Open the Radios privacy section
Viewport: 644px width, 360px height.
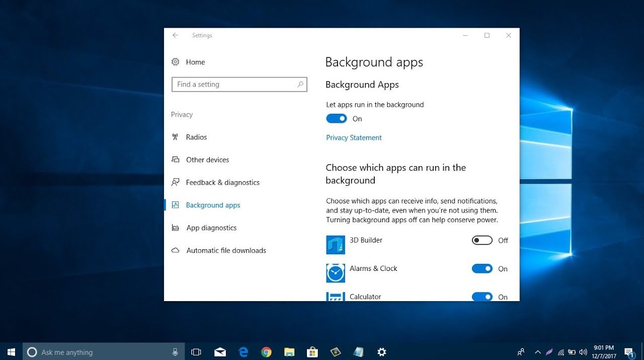coord(196,137)
